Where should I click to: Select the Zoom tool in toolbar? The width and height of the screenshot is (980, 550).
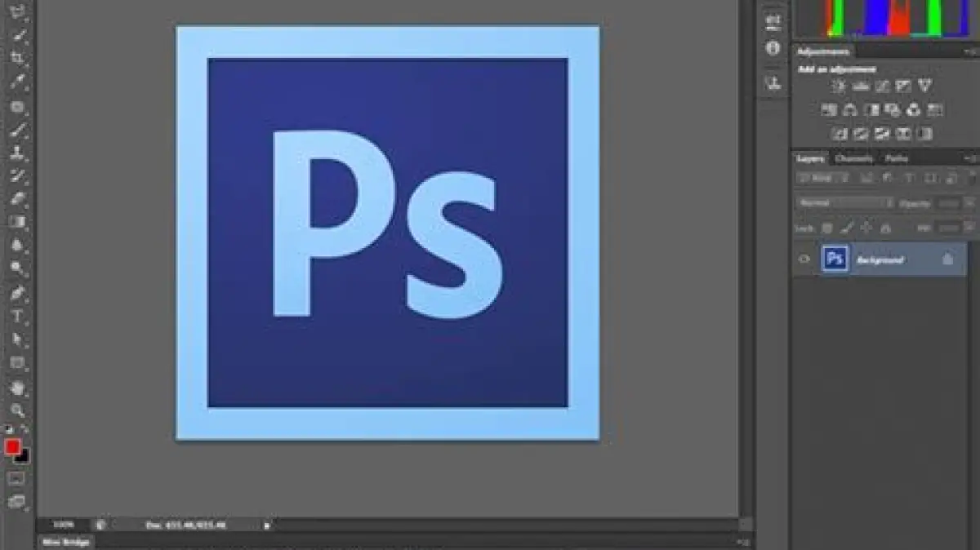pos(17,410)
